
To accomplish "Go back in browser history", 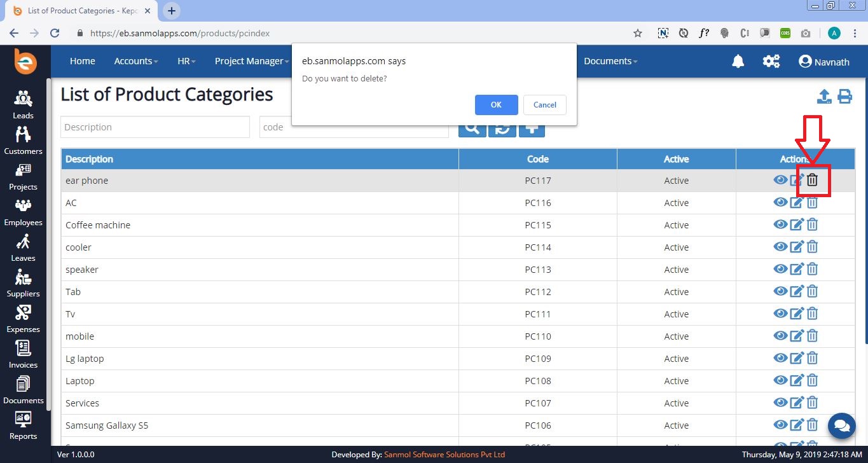I will (14, 33).
